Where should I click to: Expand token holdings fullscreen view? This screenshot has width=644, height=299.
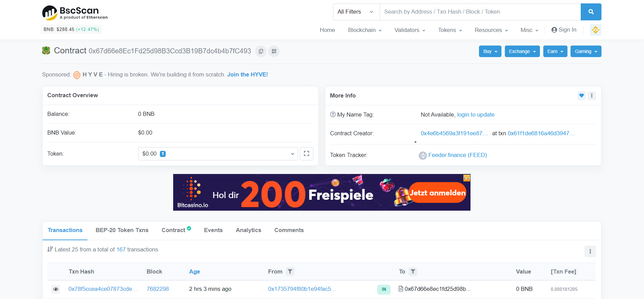pyautogui.click(x=307, y=154)
